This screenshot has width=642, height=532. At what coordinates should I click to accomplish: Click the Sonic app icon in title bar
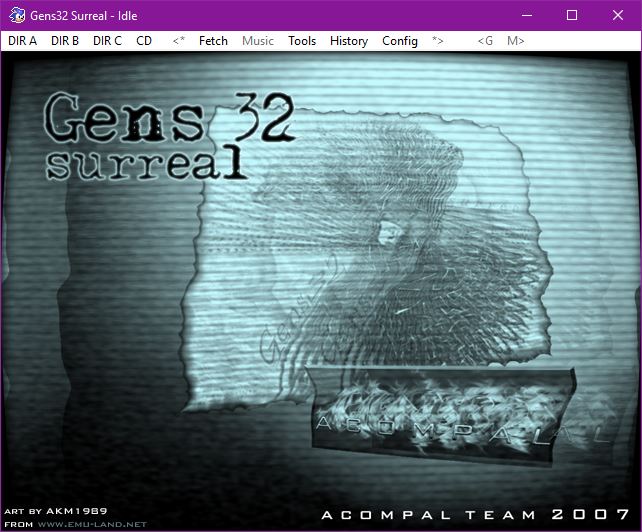tap(17, 16)
